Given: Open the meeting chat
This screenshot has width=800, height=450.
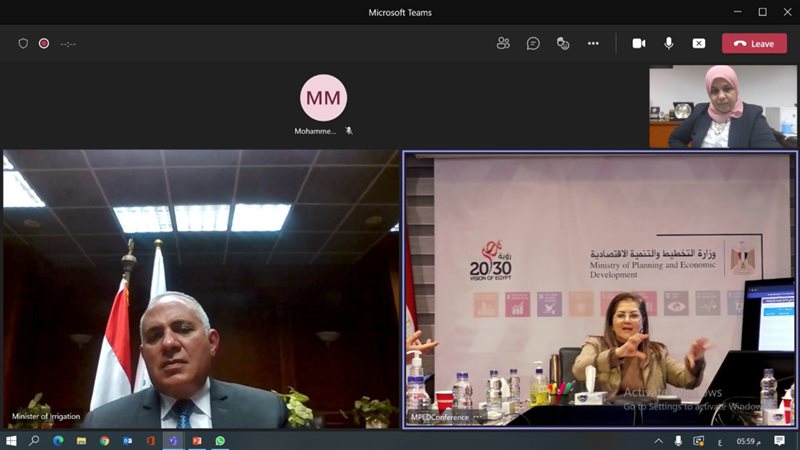Looking at the screenshot, I should pos(533,43).
